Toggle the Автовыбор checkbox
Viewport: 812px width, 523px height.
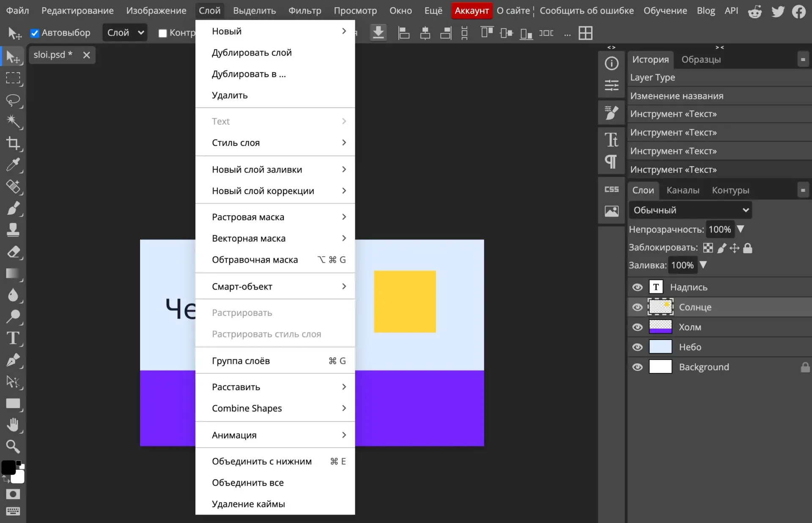(35, 33)
